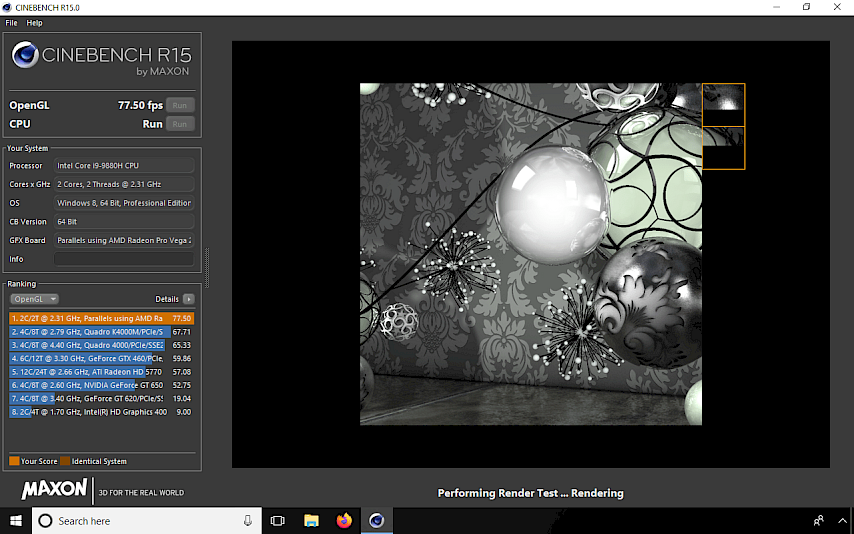The height and width of the screenshot is (534, 854).
Task: Click the OS field value
Action: (x=124, y=203)
